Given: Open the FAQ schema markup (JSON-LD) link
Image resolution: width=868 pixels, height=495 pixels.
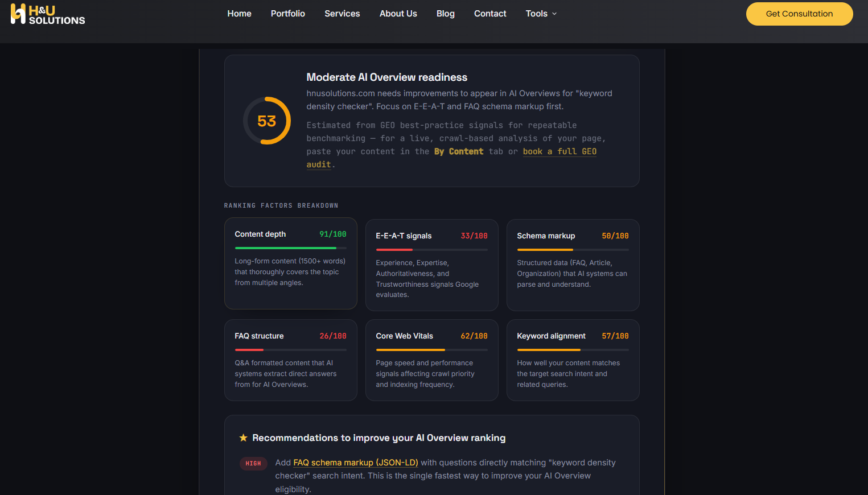Looking at the screenshot, I should (x=356, y=463).
